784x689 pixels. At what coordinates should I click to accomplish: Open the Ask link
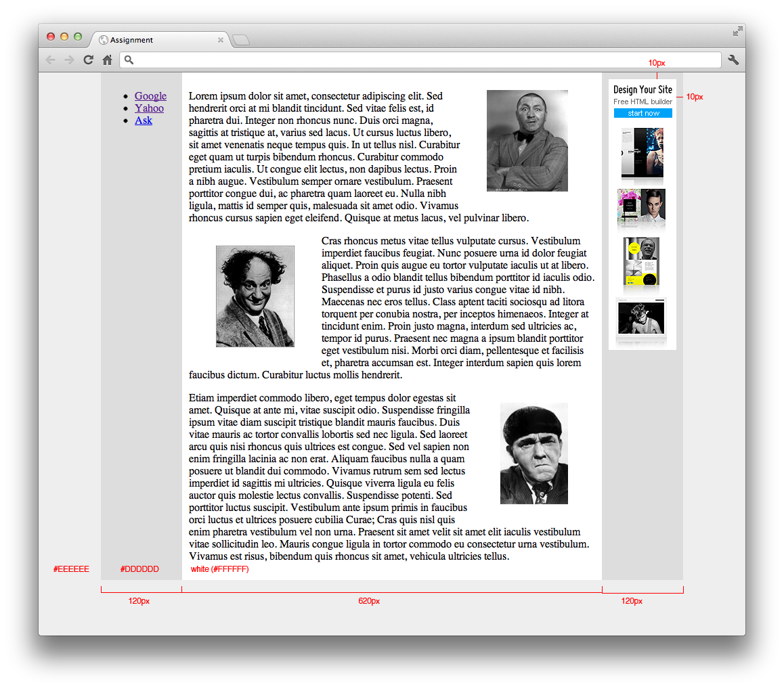coord(144,120)
